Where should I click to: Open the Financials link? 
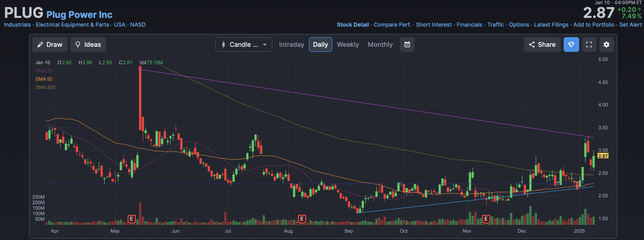pyautogui.click(x=469, y=25)
